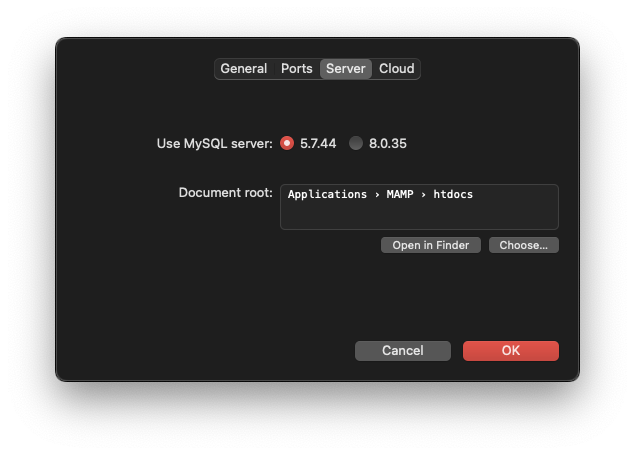
Task: Switch to the General tab
Action: tap(244, 69)
